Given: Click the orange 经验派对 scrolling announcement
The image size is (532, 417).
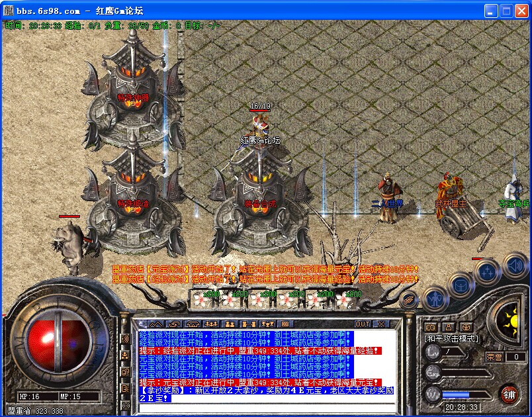Looking at the screenshot, I should (265, 279).
